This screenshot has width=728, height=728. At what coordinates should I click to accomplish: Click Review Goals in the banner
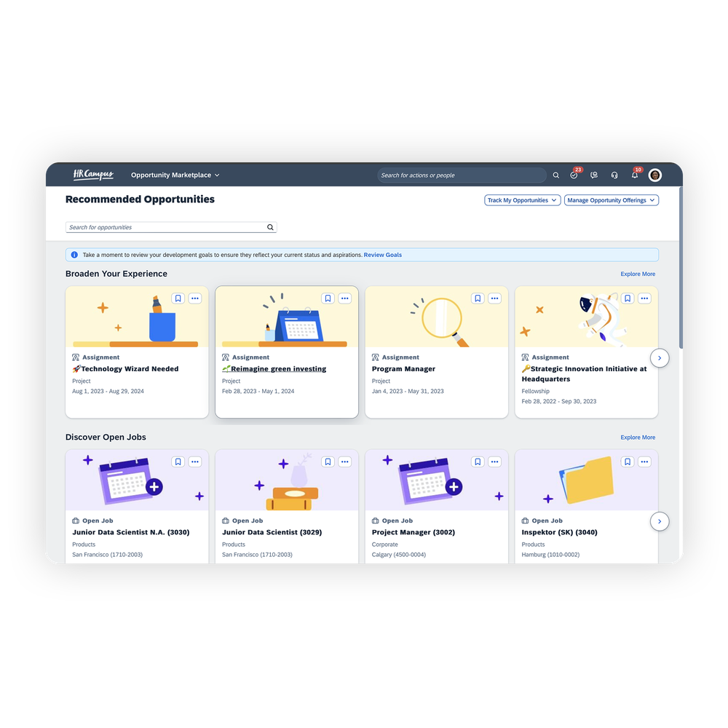(x=382, y=255)
